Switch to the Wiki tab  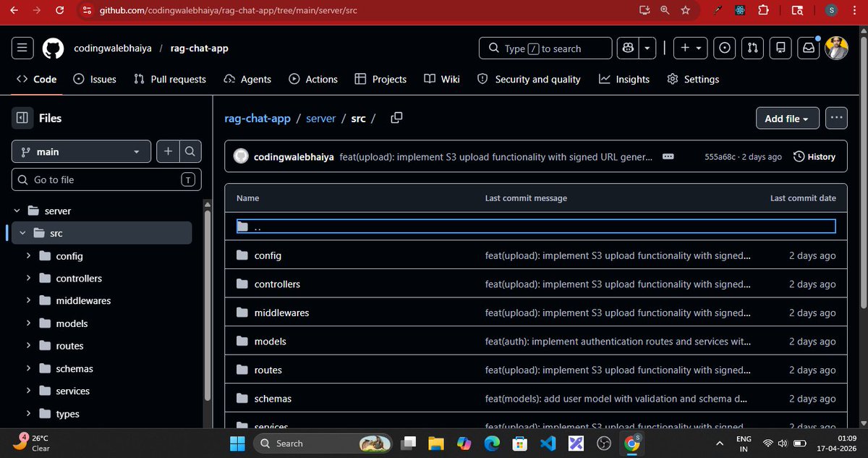click(x=442, y=79)
